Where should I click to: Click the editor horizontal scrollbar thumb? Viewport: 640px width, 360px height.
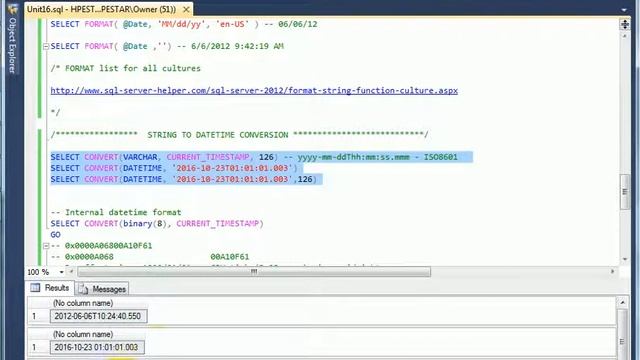point(254,271)
